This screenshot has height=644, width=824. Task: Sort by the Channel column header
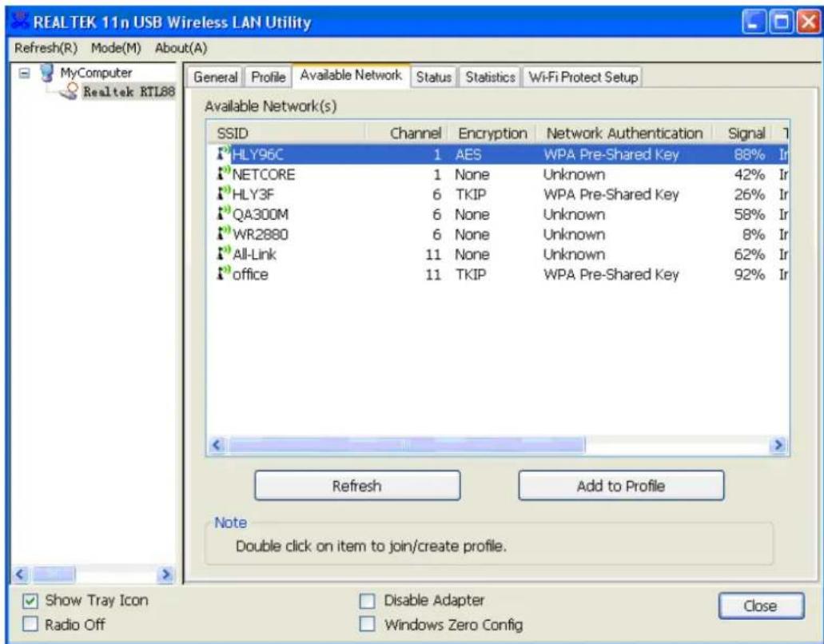(x=406, y=133)
